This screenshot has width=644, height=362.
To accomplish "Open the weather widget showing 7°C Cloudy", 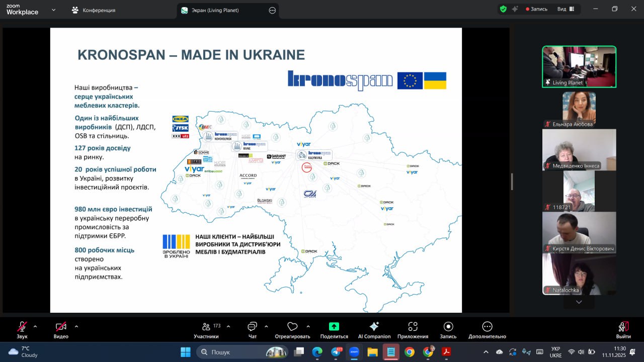I will coord(23,351).
